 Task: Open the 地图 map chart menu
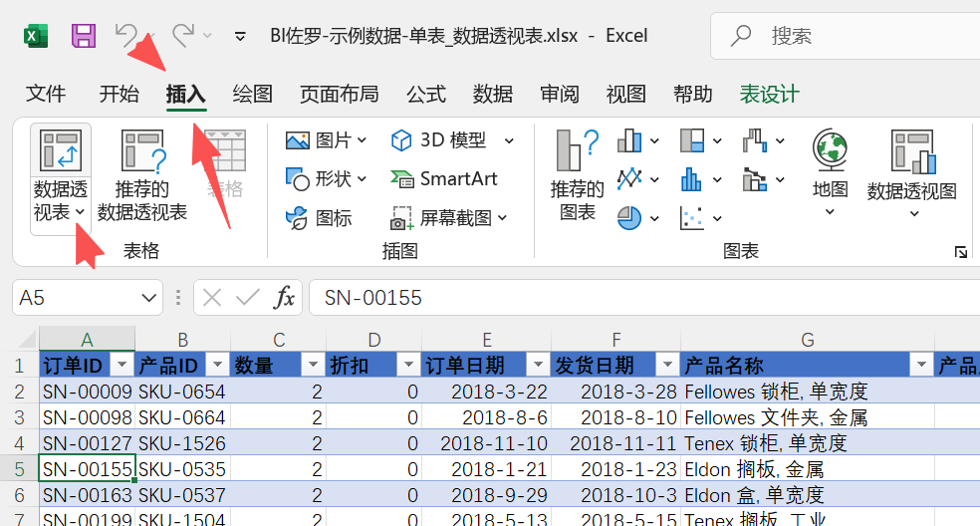[x=830, y=173]
